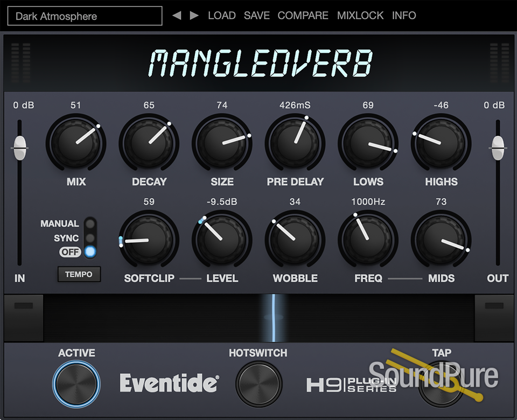The width and height of the screenshot is (517, 420).
Task: Click the DECAY value 65
Action: click(x=149, y=105)
